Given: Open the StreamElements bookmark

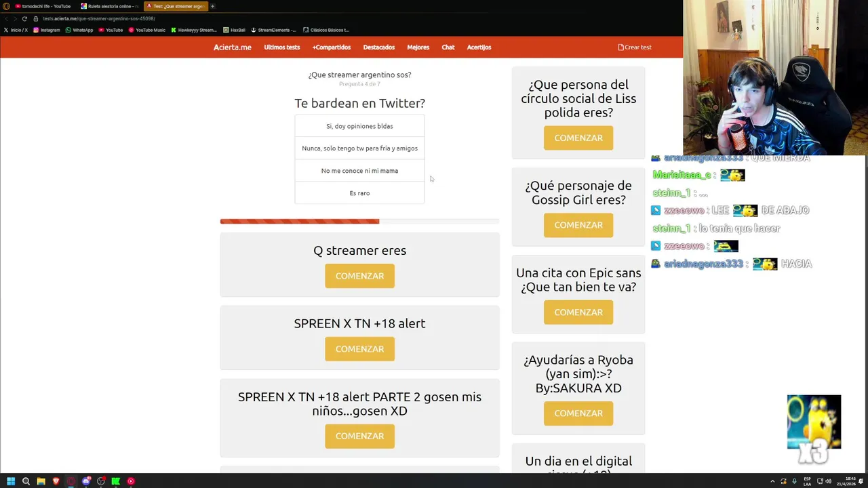Looking at the screenshot, I should pos(273,30).
